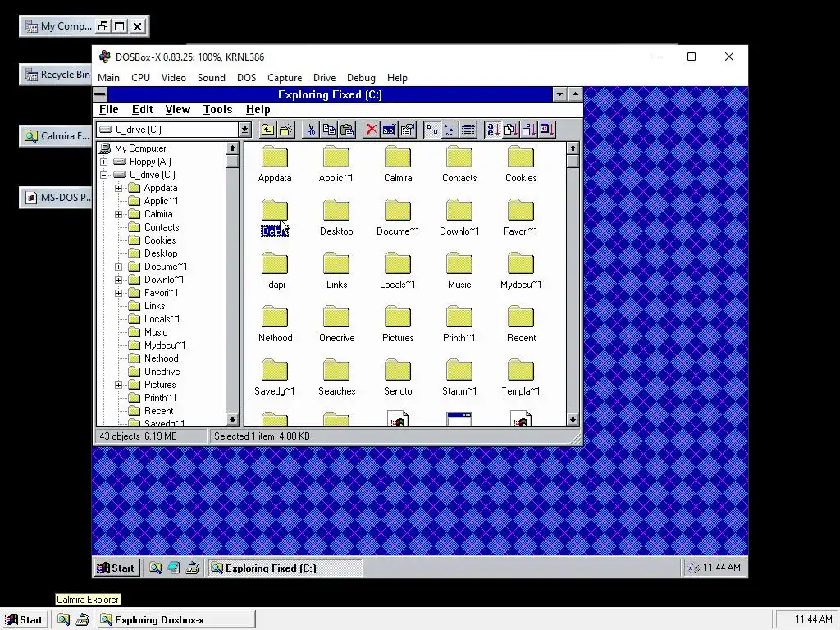Image resolution: width=840 pixels, height=630 pixels.
Task: Click the Cut scissors icon
Action: pyautogui.click(x=311, y=130)
